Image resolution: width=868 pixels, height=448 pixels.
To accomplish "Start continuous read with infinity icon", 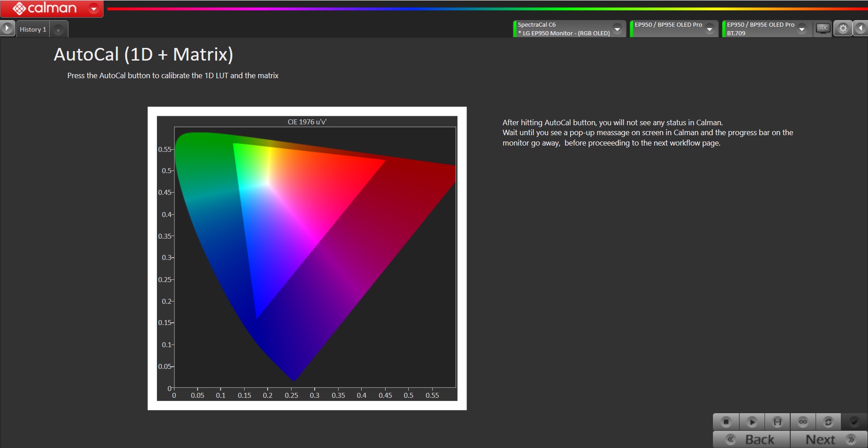I will click(803, 422).
